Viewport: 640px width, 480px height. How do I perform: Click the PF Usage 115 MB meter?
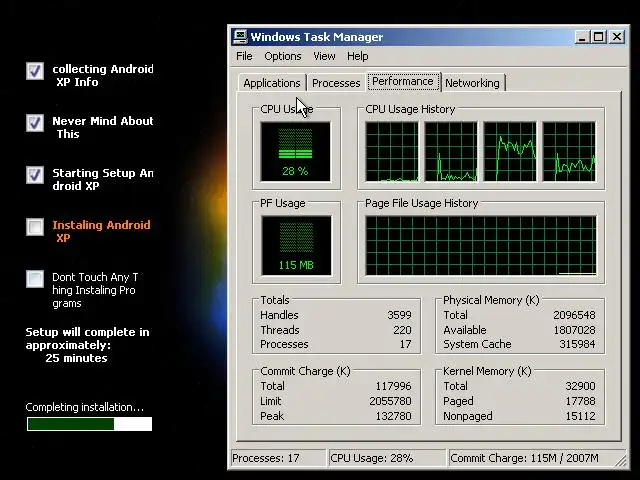pos(296,246)
